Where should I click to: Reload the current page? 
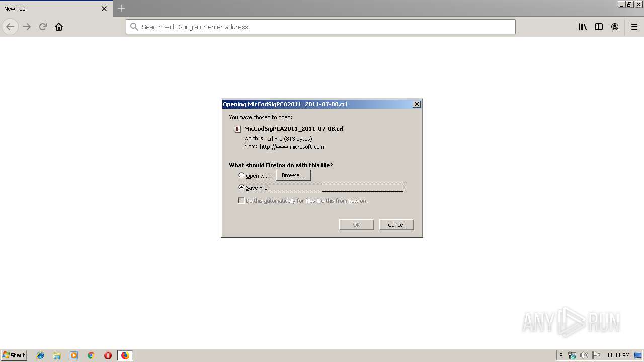tap(43, 27)
